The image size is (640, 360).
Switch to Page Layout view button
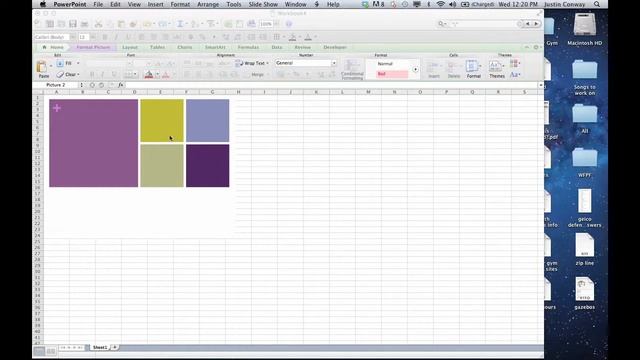(x=51, y=351)
